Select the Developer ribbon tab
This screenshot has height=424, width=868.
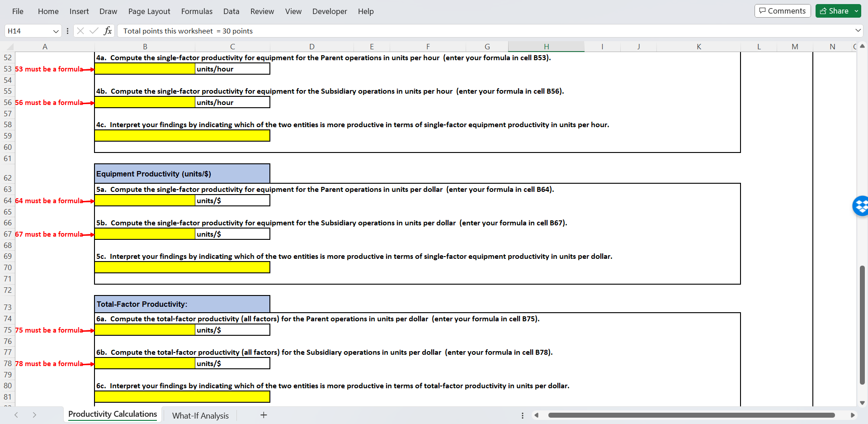point(330,11)
